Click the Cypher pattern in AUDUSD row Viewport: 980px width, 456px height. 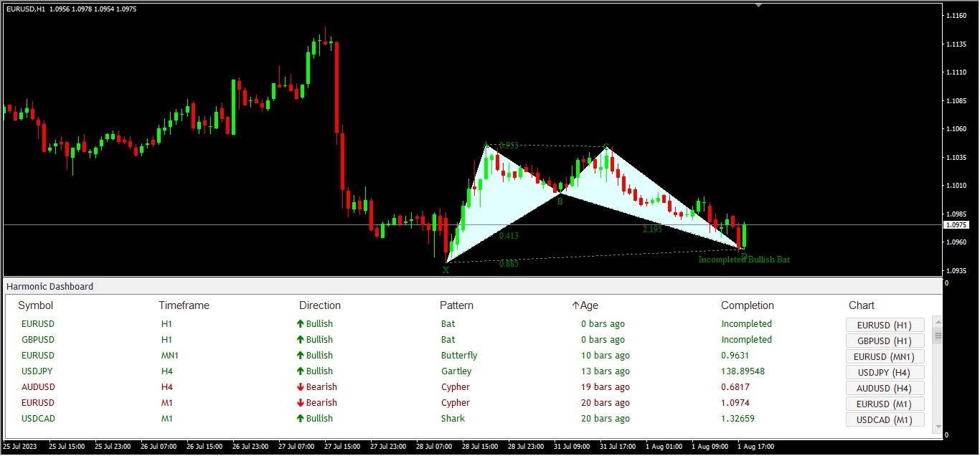coord(456,387)
